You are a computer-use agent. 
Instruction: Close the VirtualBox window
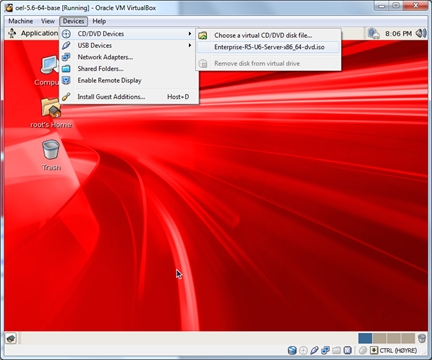[416, 6]
